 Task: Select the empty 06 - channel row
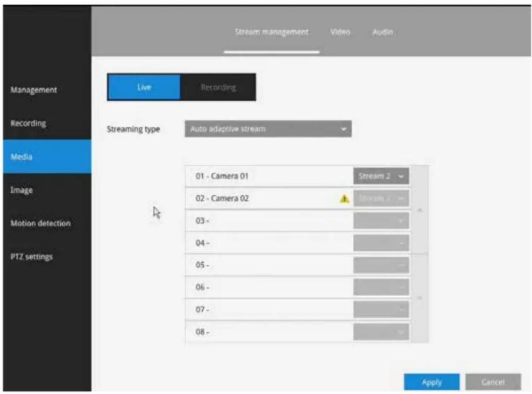[x=297, y=287]
